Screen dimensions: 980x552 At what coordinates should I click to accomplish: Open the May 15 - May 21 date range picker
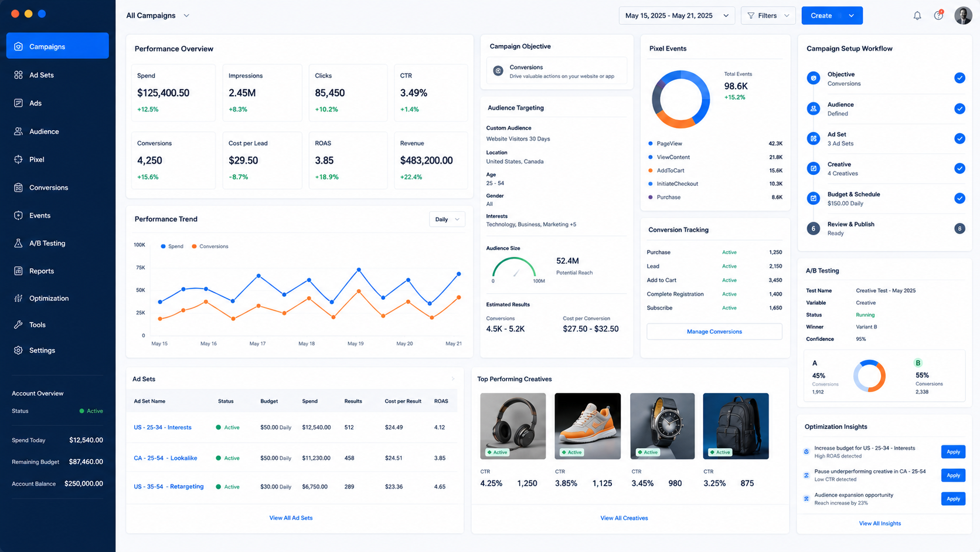[677, 16]
